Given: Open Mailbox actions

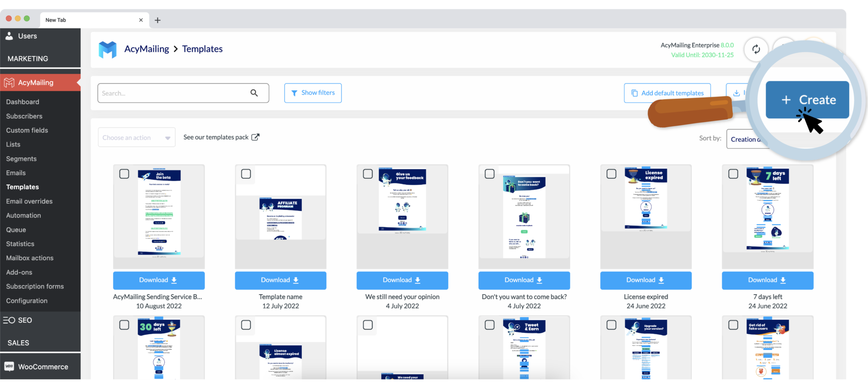Looking at the screenshot, I should (x=30, y=258).
